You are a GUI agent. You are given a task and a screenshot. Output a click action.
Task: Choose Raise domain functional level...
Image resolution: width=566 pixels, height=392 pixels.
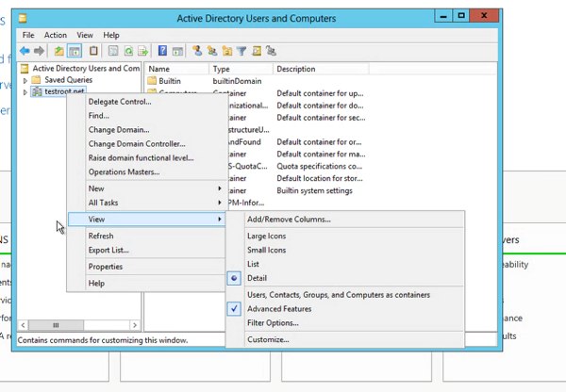point(146,158)
